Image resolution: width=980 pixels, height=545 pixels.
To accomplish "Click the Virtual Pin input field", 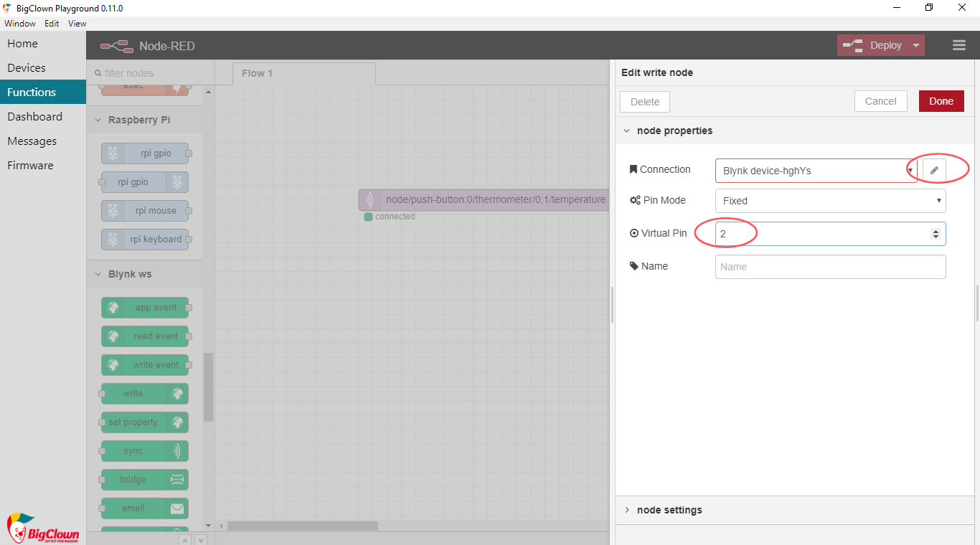I will [831, 234].
